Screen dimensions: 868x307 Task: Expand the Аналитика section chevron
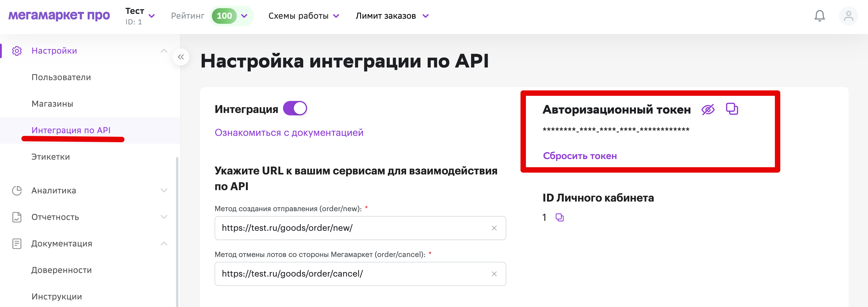click(x=164, y=190)
